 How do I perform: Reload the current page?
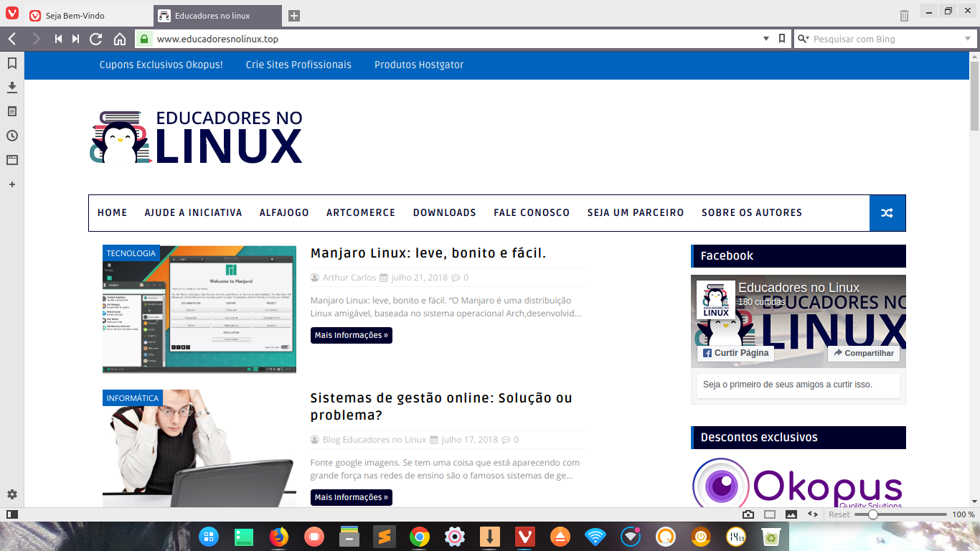(96, 39)
